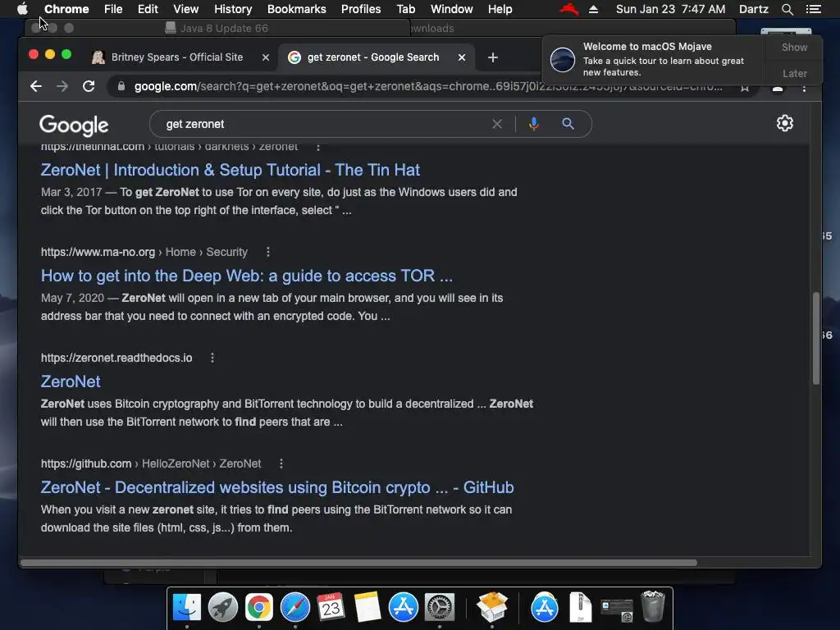The height and width of the screenshot is (630, 840).
Task: Open the Help menu
Action: pos(500,9)
